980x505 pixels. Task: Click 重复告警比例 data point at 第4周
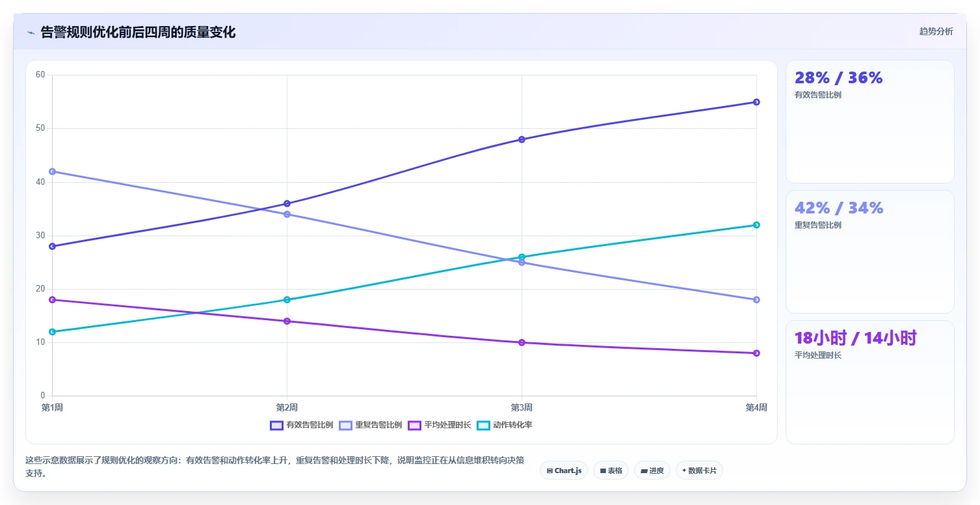756,300
